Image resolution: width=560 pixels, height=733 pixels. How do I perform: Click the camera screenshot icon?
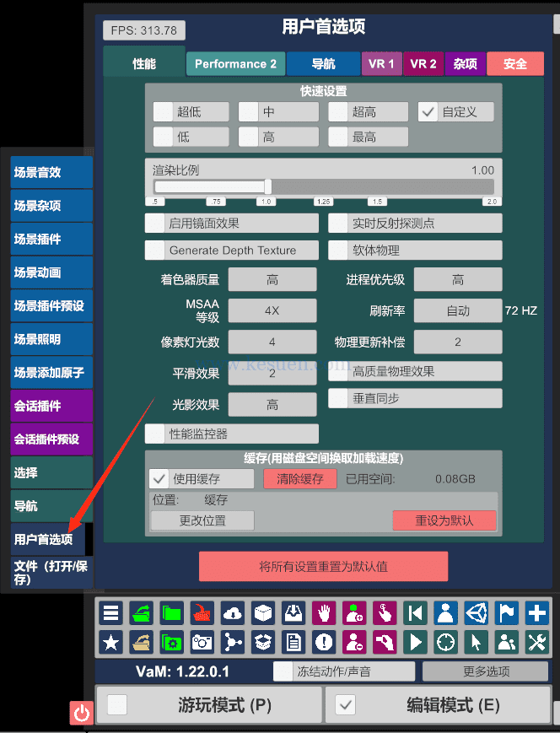202,642
